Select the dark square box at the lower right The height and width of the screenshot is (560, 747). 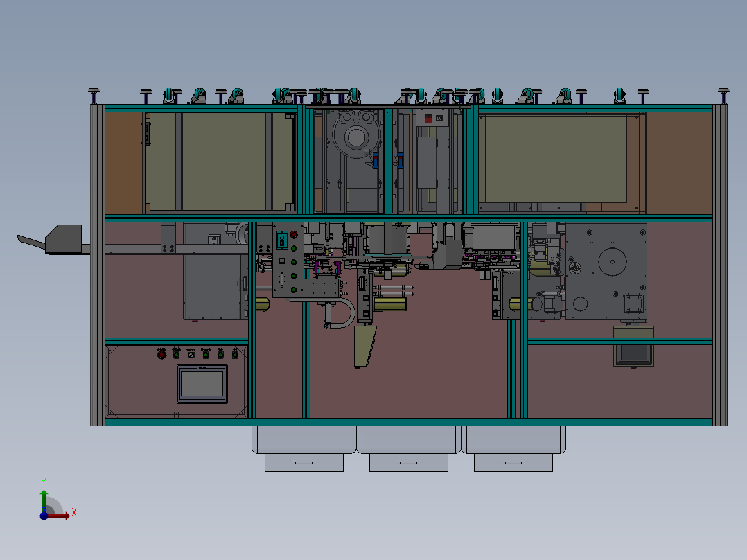633,355
